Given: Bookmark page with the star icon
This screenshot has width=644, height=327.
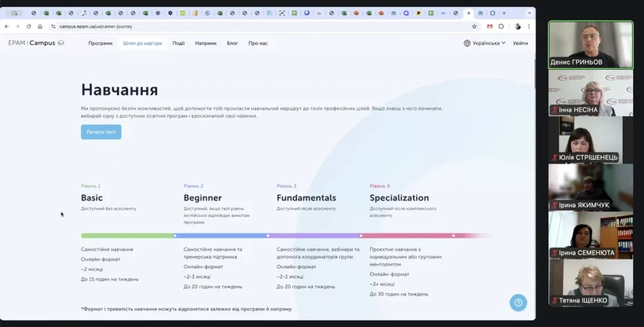Looking at the screenshot, I should click(474, 26).
